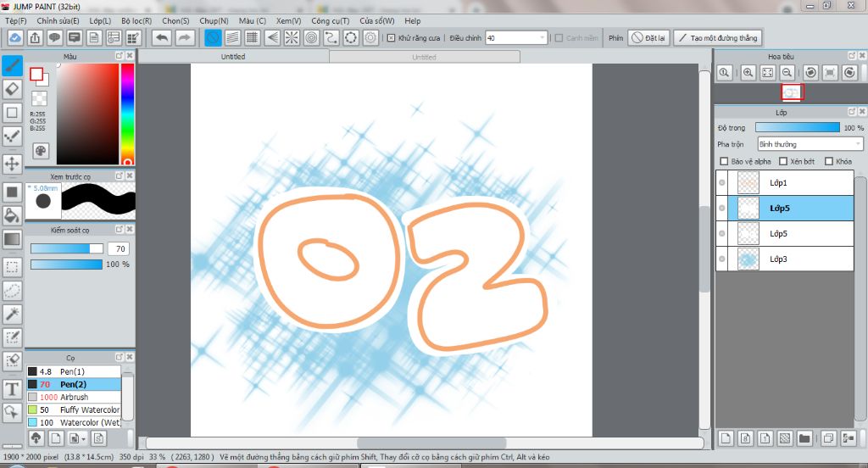This screenshot has height=468, width=868.
Task: Click Tạo một đường thẳng button
Action: 718,37
